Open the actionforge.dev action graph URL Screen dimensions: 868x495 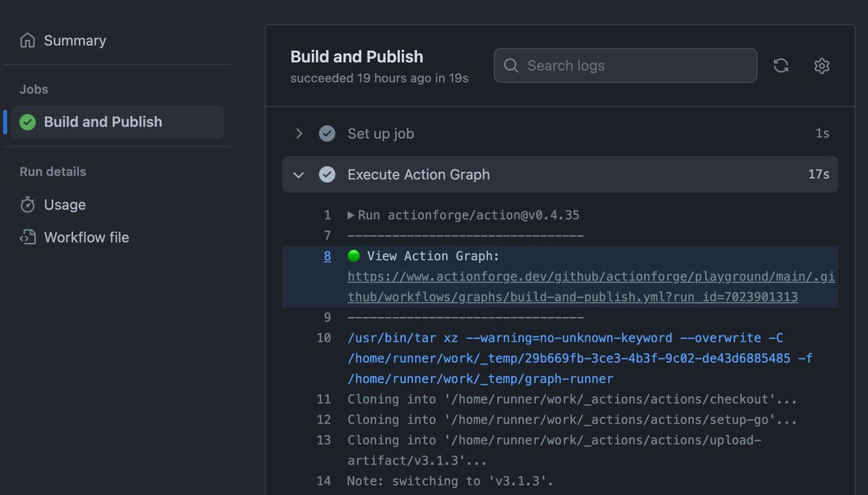click(591, 287)
